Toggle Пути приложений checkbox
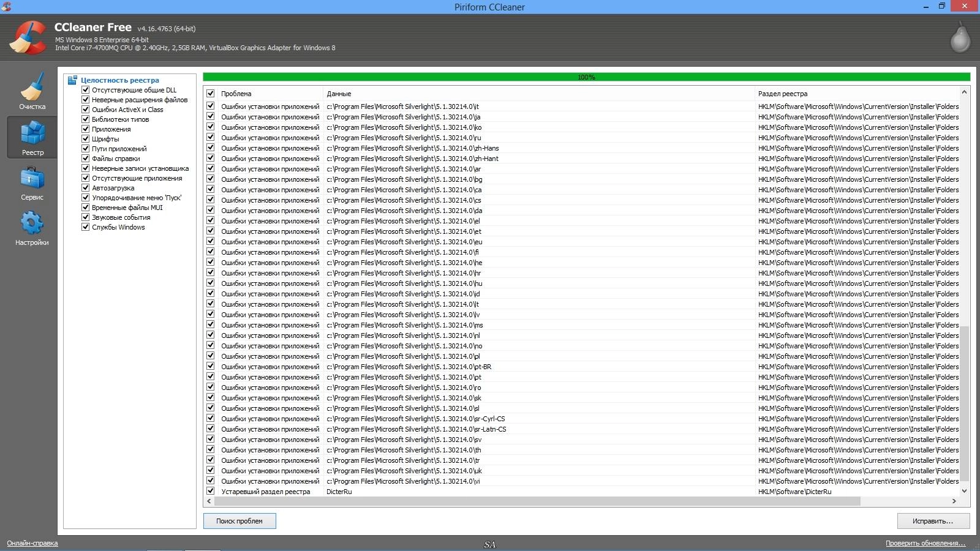The image size is (980, 551). point(86,149)
